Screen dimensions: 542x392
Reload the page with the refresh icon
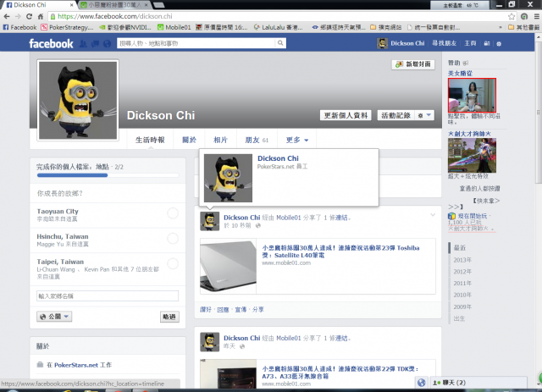[x=30, y=16]
